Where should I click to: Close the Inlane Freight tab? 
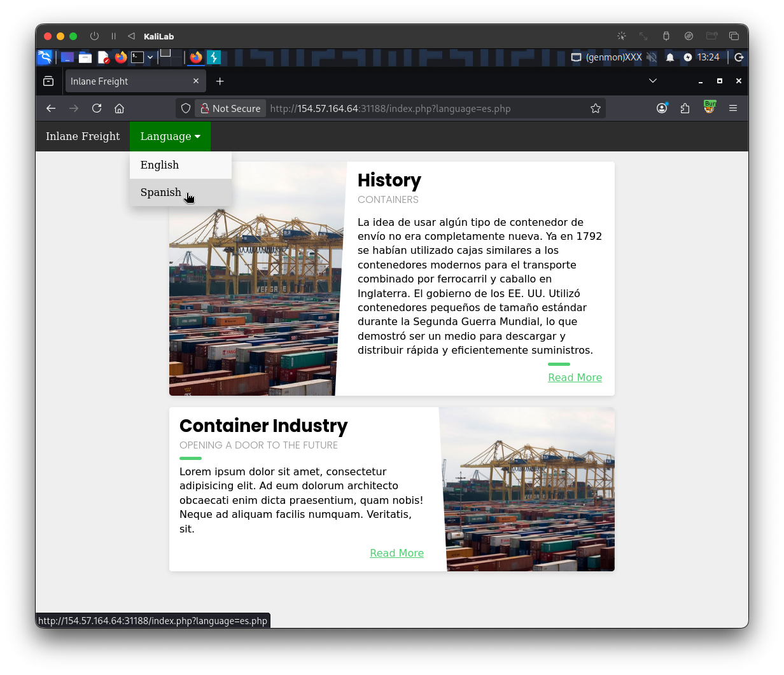[196, 81]
